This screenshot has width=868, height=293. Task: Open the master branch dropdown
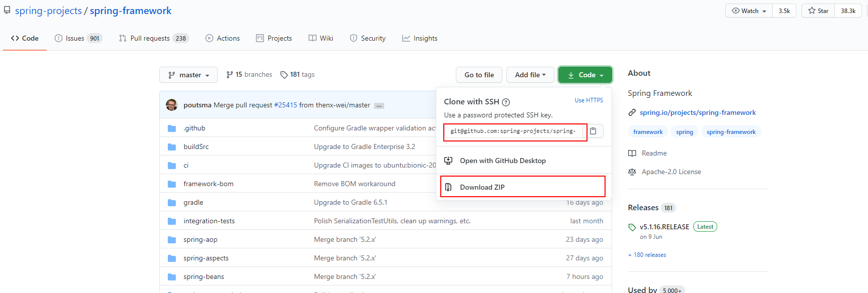(188, 75)
